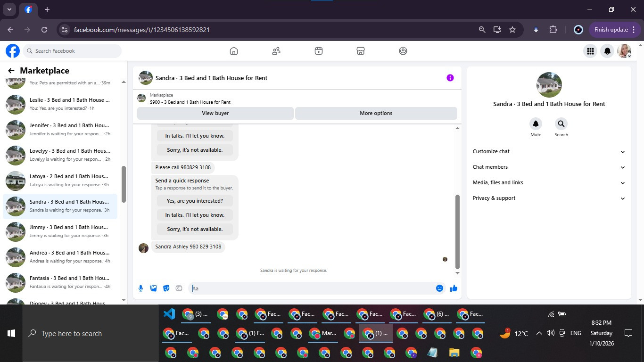This screenshot has width=644, height=362.
Task: Open the Facebook menu grid icon
Action: pyautogui.click(x=590, y=51)
